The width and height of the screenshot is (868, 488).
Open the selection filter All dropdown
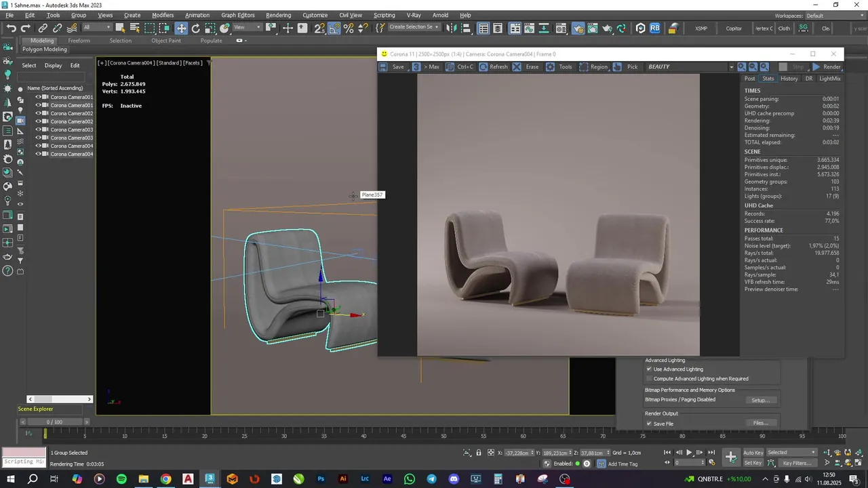97,28
